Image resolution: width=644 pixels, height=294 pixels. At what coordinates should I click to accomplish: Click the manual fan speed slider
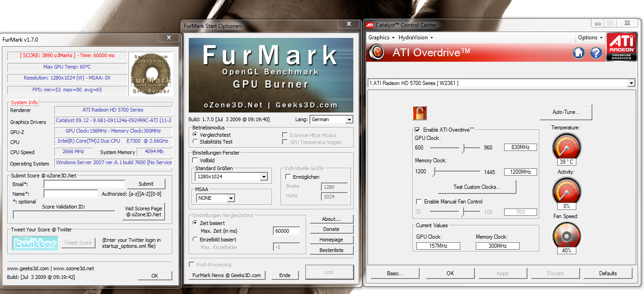[x=463, y=212]
